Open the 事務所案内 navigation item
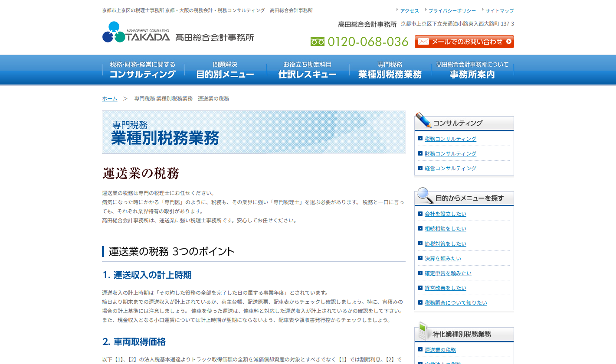616x364 pixels. click(x=473, y=70)
